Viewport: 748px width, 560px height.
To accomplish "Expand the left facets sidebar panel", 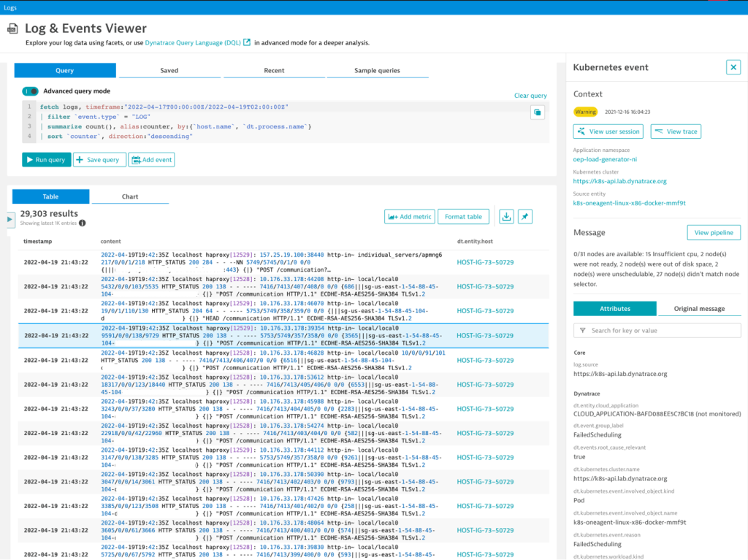I will coord(10,218).
